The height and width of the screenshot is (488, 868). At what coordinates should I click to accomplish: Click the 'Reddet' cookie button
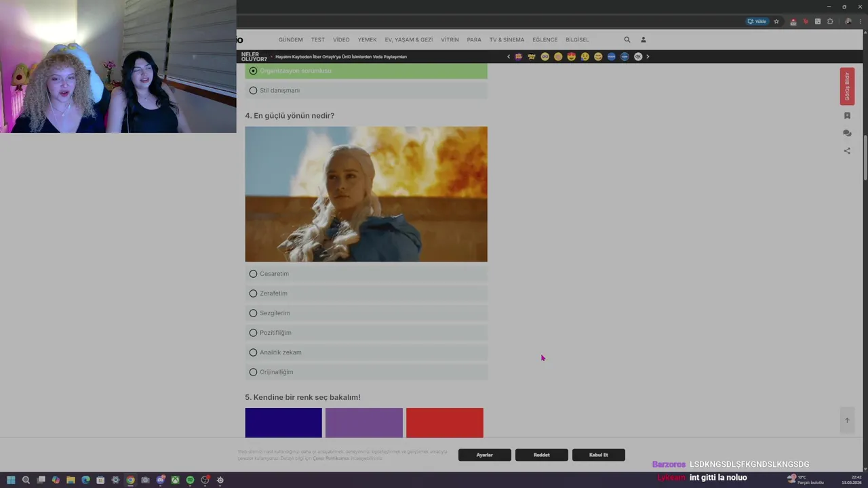542,455
